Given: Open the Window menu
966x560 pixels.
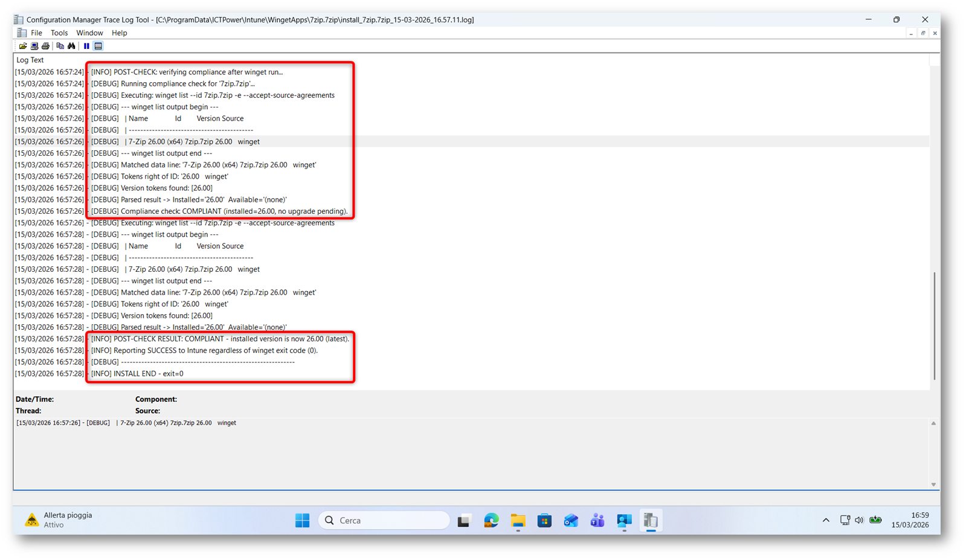Looking at the screenshot, I should 89,33.
